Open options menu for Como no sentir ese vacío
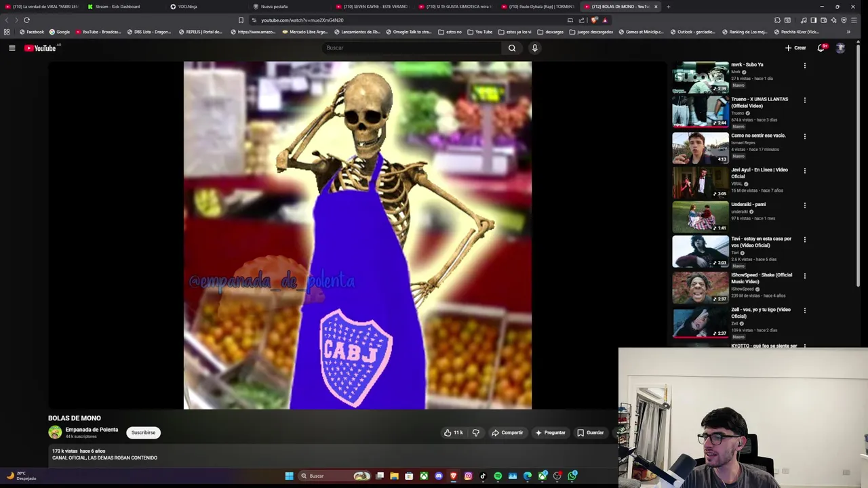Image resolution: width=868 pixels, height=488 pixels. tap(805, 136)
